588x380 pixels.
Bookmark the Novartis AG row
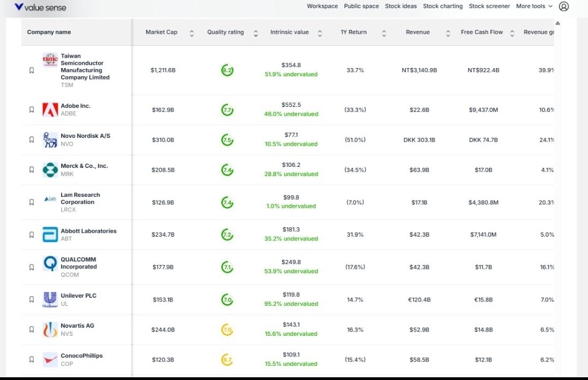pyautogui.click(x=32, y=329)
